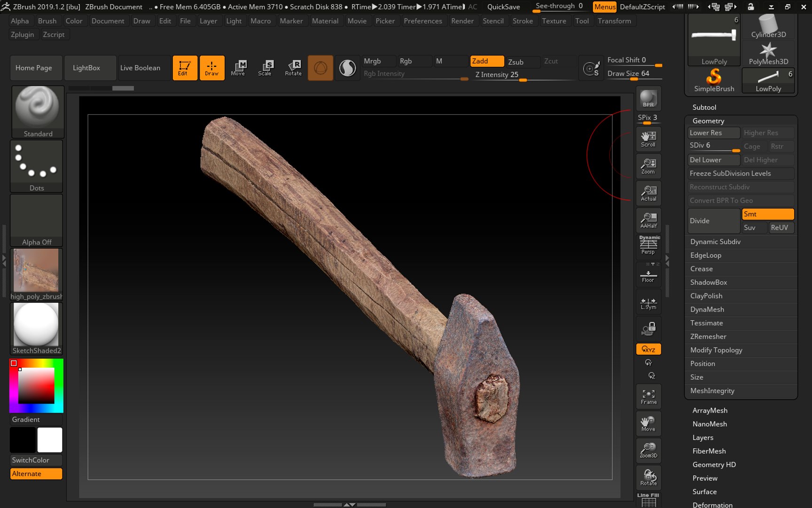Toggle Persp perspective view

coord(648,246)
